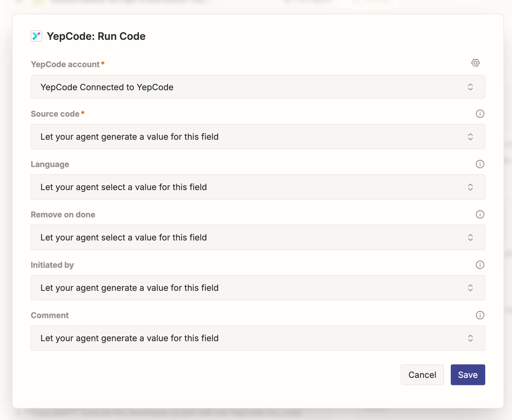Open the YepCode account dropdown
512x420 pixels.
tap(257, 87)
